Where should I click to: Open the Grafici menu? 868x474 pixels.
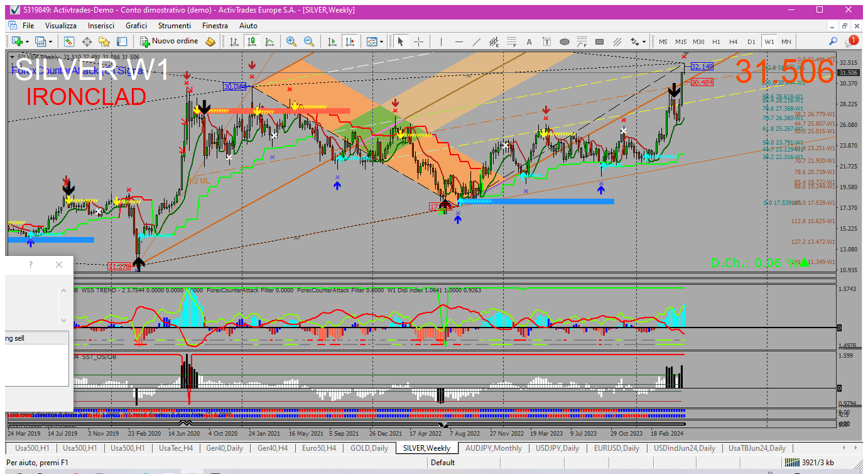pyautogui.click(x=136, y=26)
